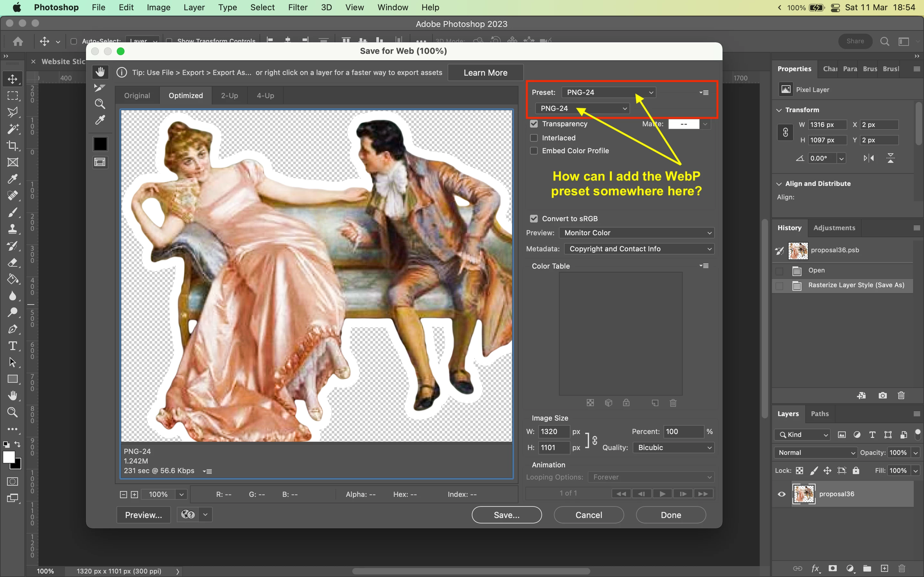
Task: Open the Optimize menu icon beside Preset
Action: coord(704,93)
